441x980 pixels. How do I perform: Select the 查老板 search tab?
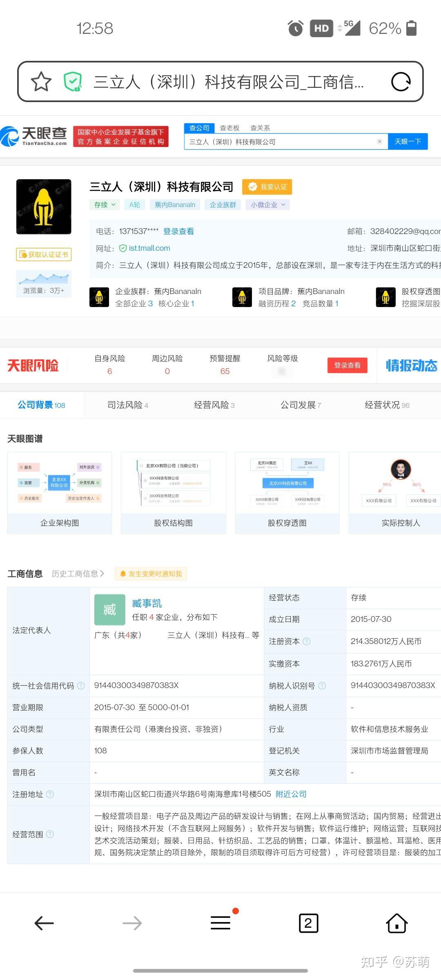[229, 128]
